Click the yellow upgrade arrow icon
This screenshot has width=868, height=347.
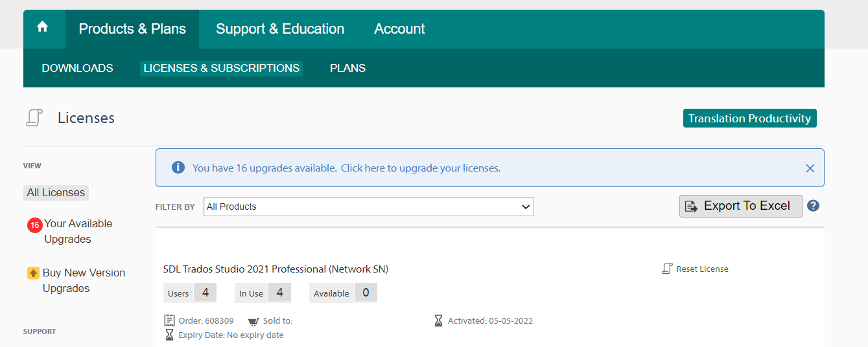click(x=33, y=273)
